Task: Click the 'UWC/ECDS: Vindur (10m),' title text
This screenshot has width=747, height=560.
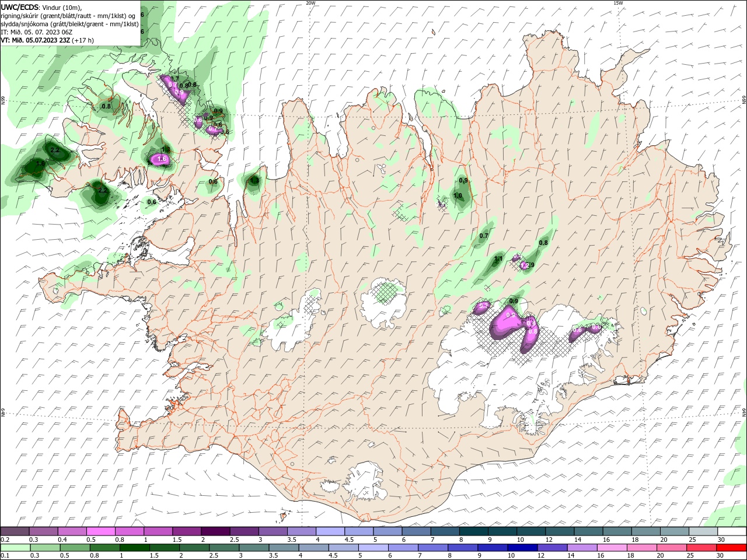Action: [42, 7]
